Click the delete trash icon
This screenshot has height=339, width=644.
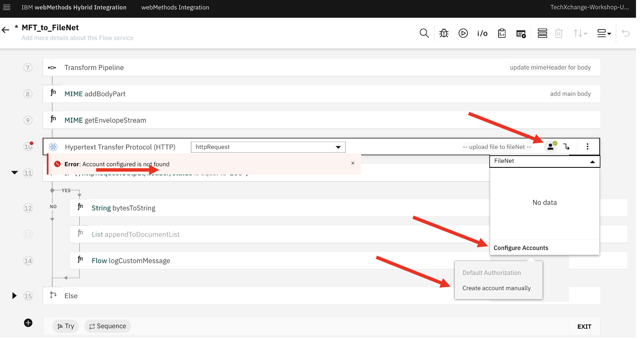coord(559,33)
